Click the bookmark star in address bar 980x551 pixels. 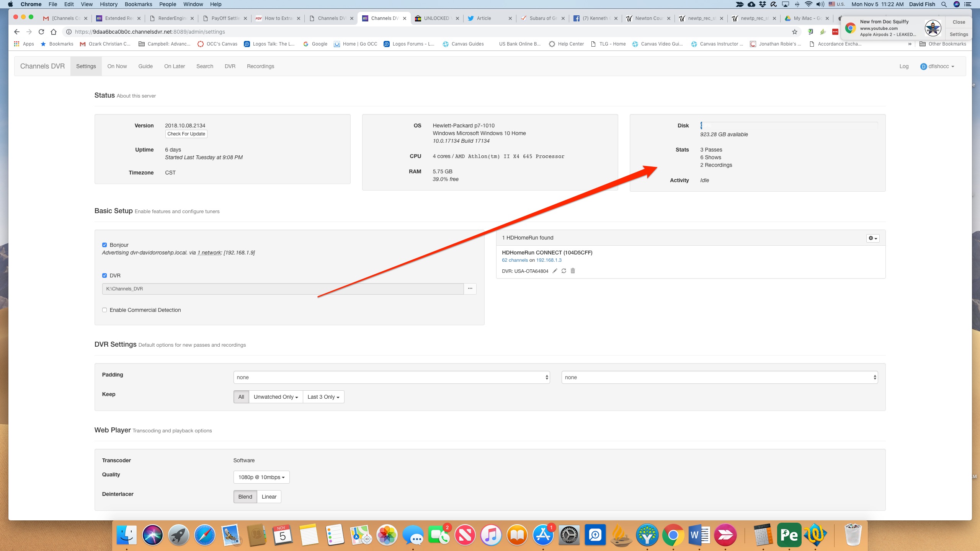[795, 32]
